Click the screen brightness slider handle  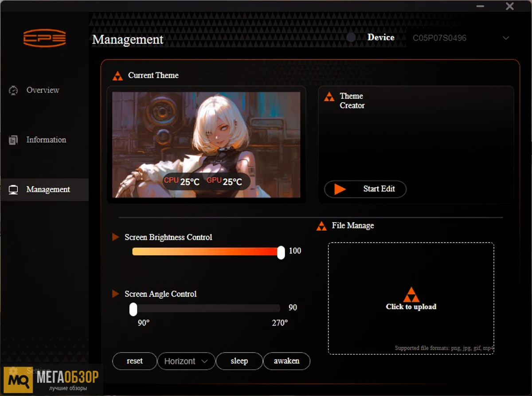[281, 252]
